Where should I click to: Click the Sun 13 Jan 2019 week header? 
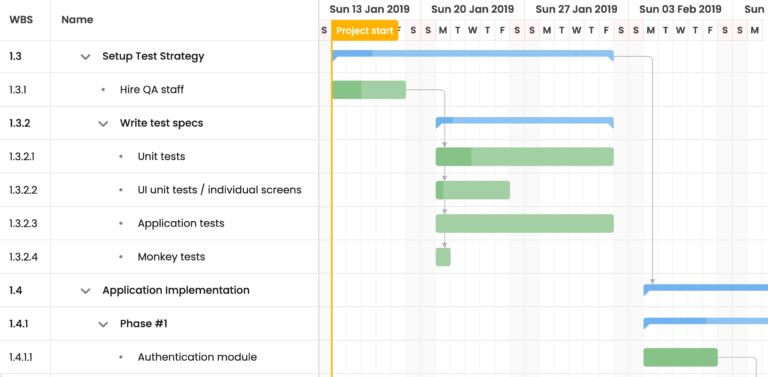pos(370,9)
